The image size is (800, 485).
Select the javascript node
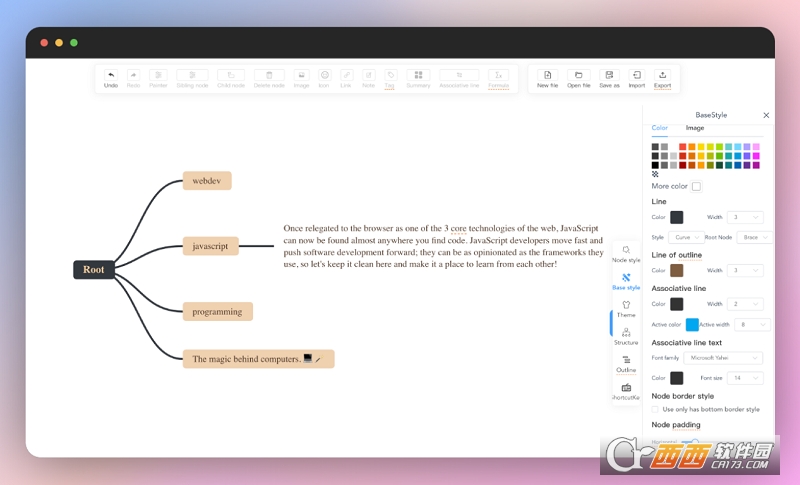[x=211, y=246]
